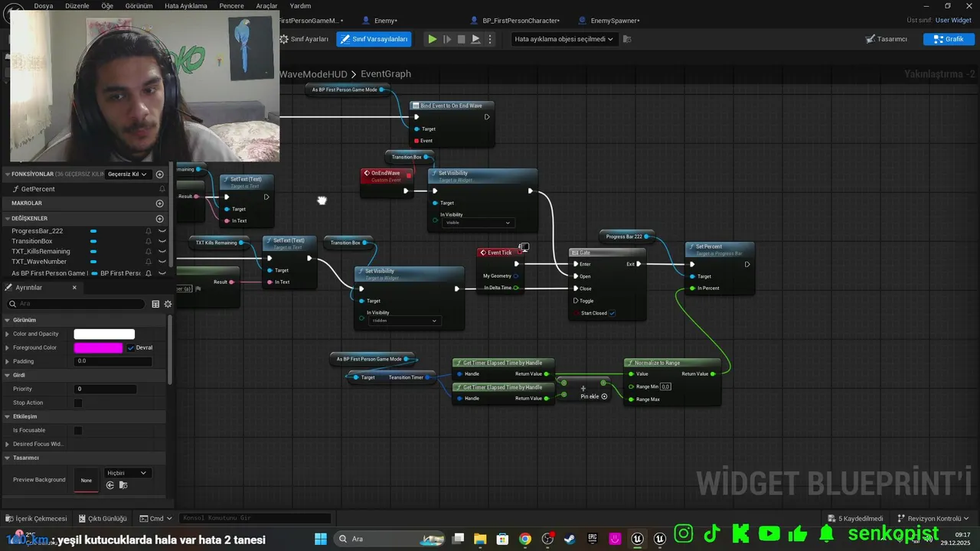The width and height of the screenshot is (980, 551).
Task: Select the GetPercent function
Action: (38, 189)
